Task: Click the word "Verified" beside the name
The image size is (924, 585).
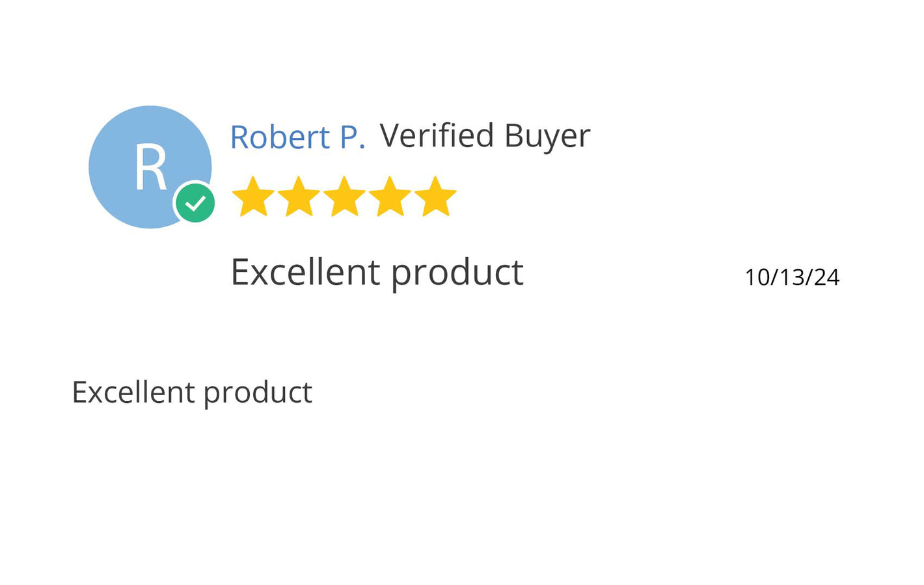Action: [x=437, y=136]
